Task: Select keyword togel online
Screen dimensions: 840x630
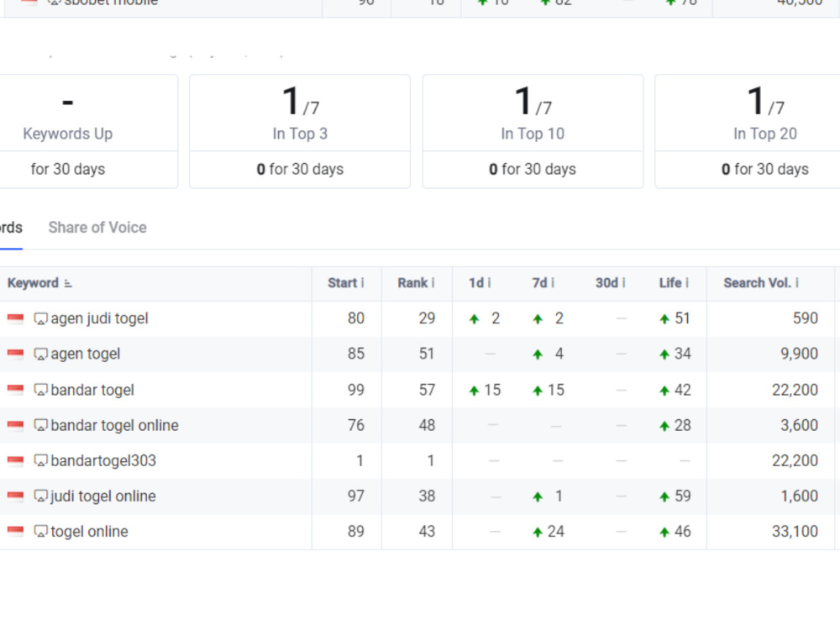Action: [89, 531]
